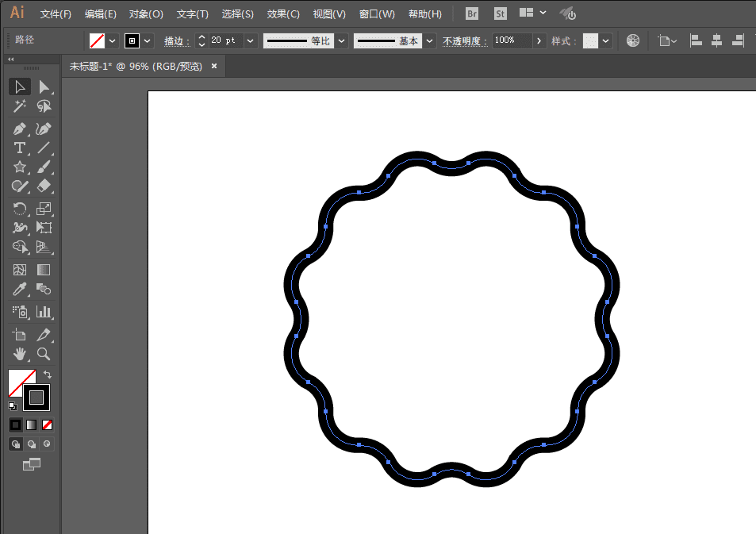Set paint mode to None
The height and width of the screenshot is (534, 756).
(48, 425)
